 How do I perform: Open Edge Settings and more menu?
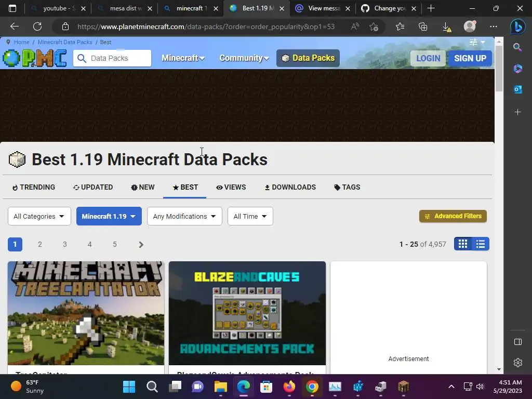494,26
